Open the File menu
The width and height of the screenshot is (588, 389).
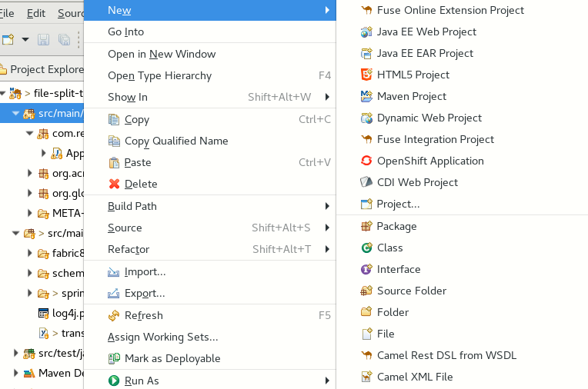pos(7,14)
